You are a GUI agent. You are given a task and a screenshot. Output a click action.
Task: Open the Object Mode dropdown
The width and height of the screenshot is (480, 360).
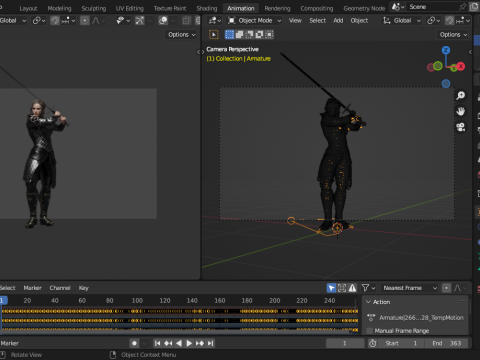pos(254,21)
